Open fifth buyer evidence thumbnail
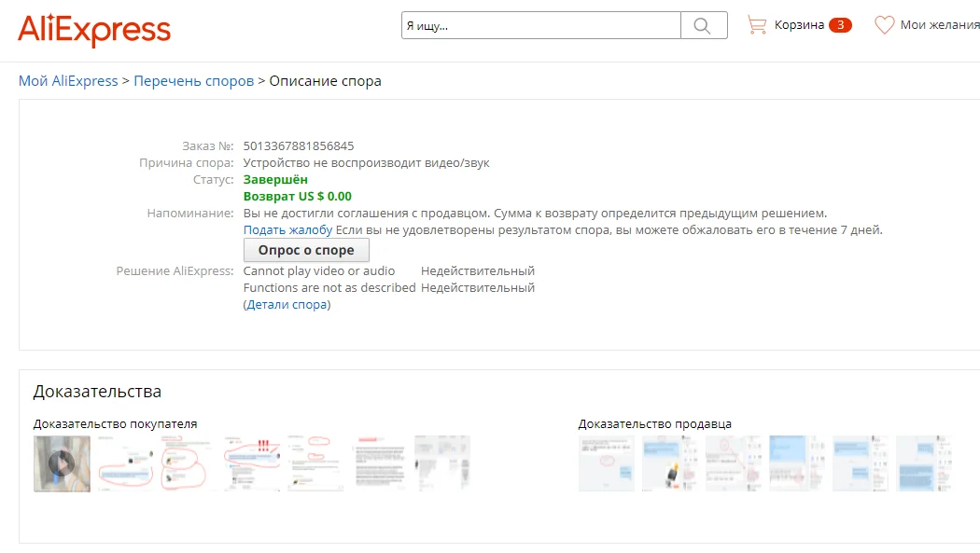Image resolution: width=980 pixels, height=553 pixels. [315, 463]
